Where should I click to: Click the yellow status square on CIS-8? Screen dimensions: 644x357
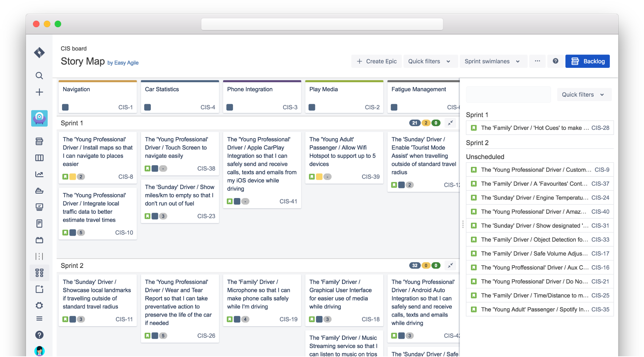[x=73, y=177]
